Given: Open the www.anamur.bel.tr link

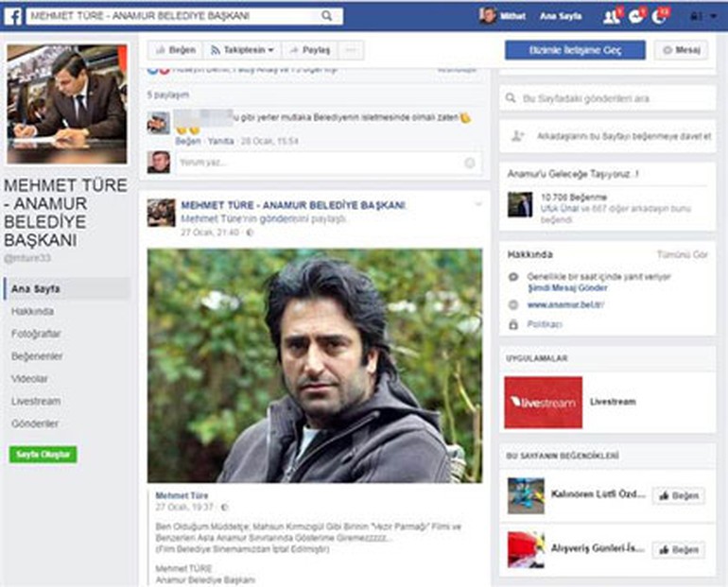Looking at the screenshot, I should pos(565,305).
